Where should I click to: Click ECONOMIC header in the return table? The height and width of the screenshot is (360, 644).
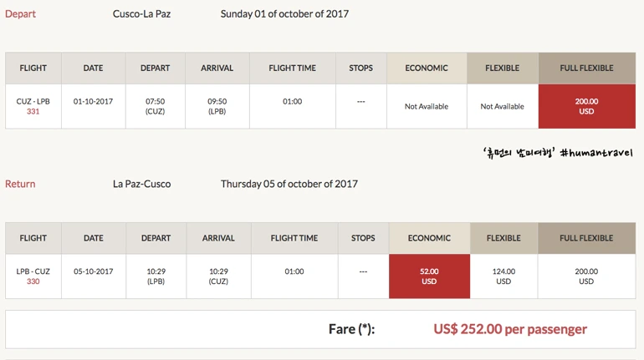(x=429, y=238)
